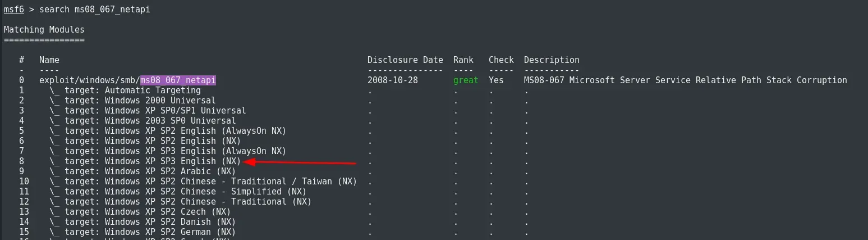Click the highlighted ms08_067_netapi module name
The image size is (868, 240).
[178, 80]
